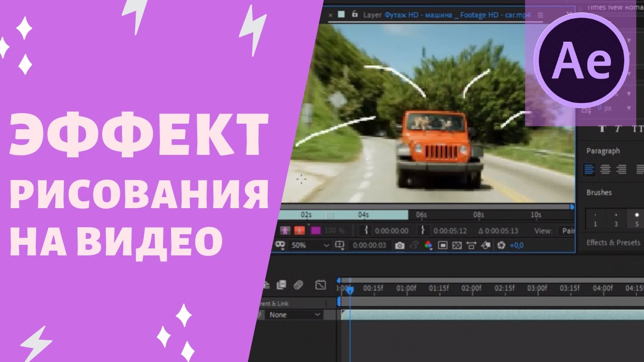
Task: Open the View dropdown showing Paint
Action: 567,231
